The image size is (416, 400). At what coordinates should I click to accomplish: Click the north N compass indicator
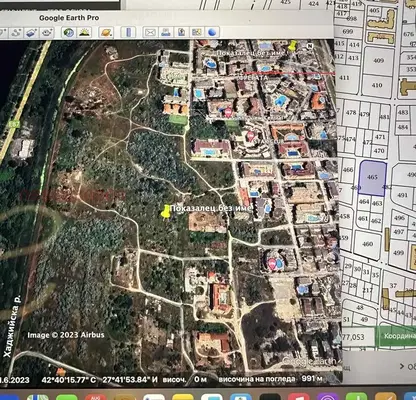coord(310,46)
